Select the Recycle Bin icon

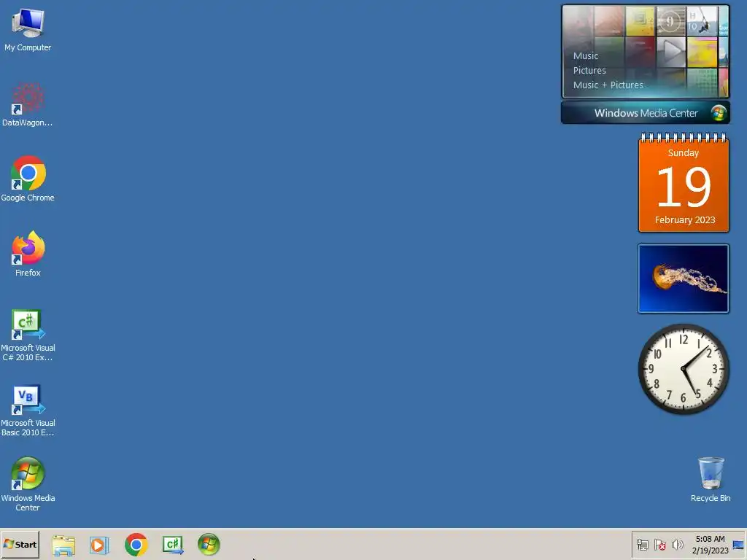click(711, 479)
